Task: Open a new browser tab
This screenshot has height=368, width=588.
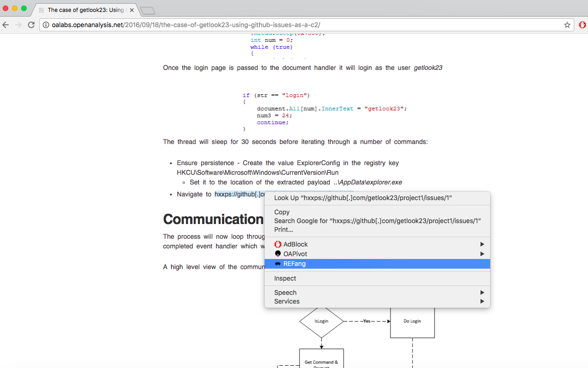Action: (x=147, y=11)
